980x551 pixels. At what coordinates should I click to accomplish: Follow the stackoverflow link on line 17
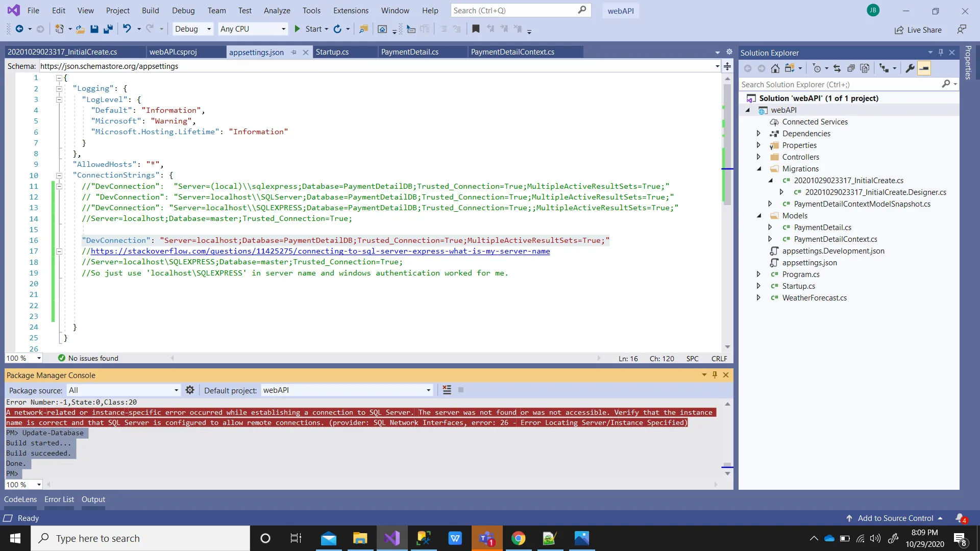[x=320, y=251]
